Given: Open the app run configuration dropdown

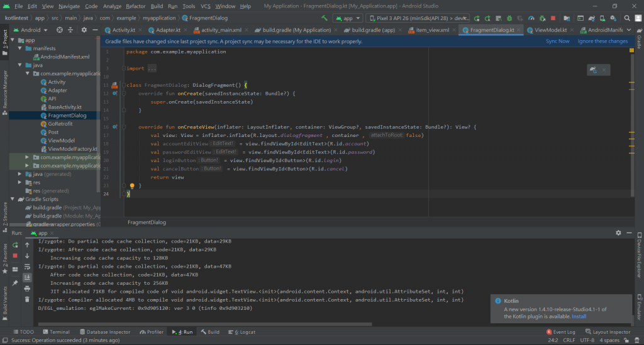Looking at the screenshot, I should point(348,18).
